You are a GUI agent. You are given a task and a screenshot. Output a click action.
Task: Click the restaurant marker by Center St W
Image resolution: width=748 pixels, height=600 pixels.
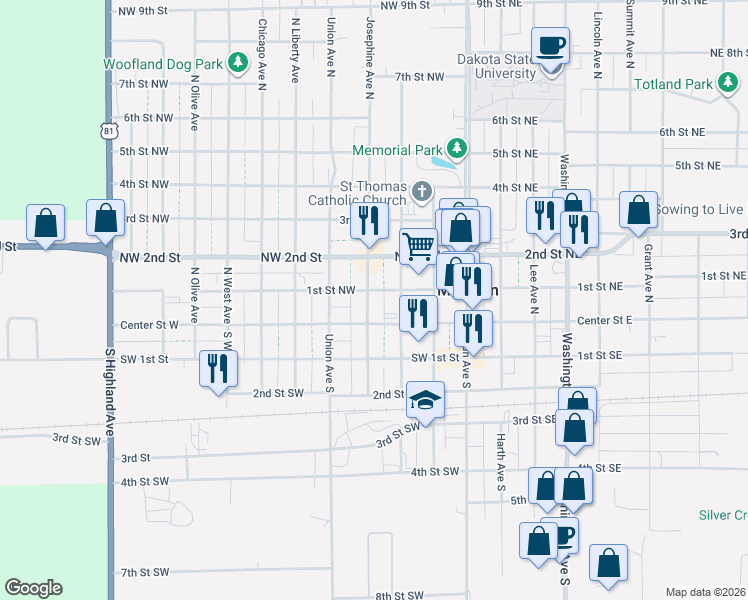[x=418, y=314]
